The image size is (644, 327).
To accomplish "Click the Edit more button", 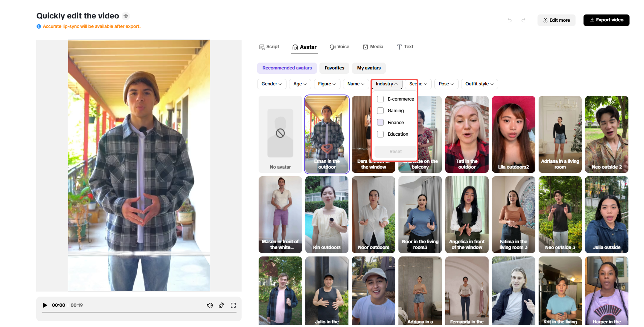I will pyautogui.click(x=556, y=20).
